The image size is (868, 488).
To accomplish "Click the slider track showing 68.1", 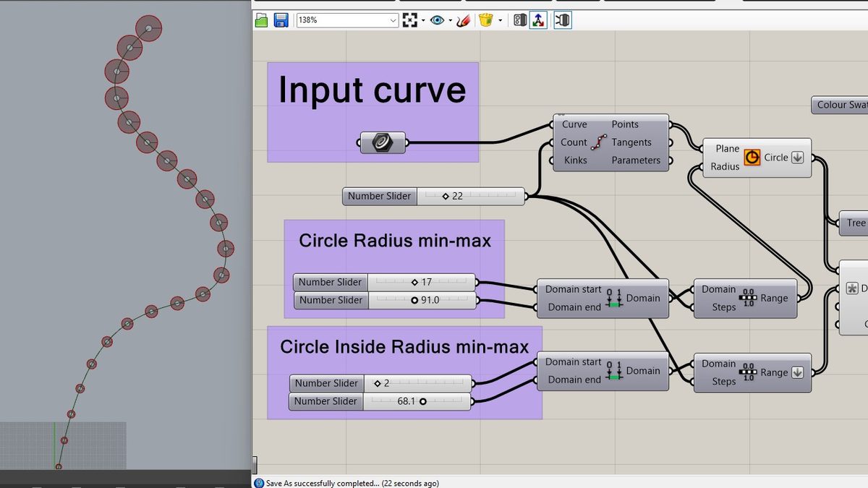I will click(417, 401).
